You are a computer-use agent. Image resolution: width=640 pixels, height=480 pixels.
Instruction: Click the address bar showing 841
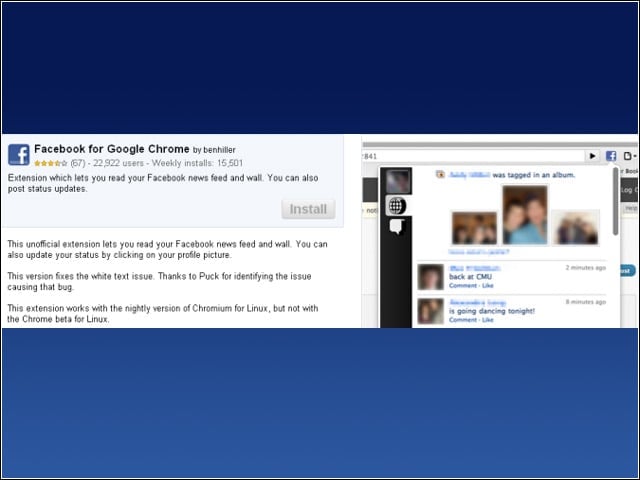473,156
